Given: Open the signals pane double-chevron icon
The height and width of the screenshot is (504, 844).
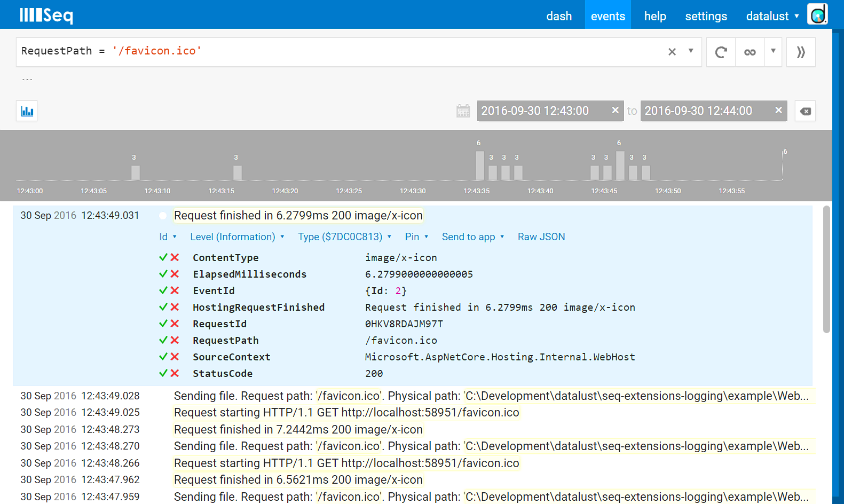Looking at the screenshot, I should (801, 52).
